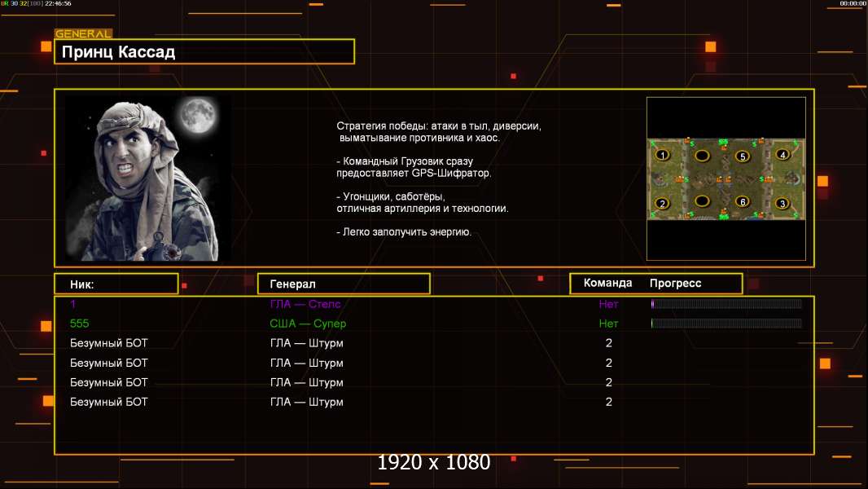
Task: Click the Генерал column header
Action: click(x=344, y=284)
